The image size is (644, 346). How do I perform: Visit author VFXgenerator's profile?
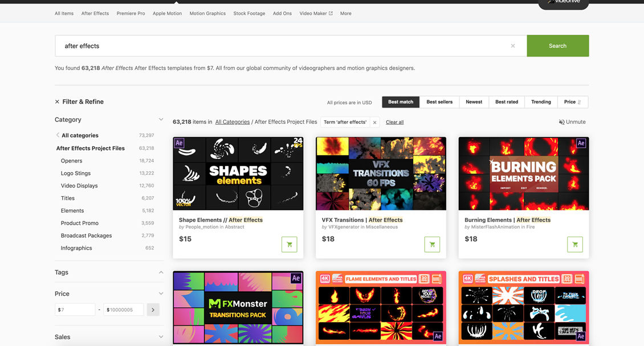click(x=344, y=227)
